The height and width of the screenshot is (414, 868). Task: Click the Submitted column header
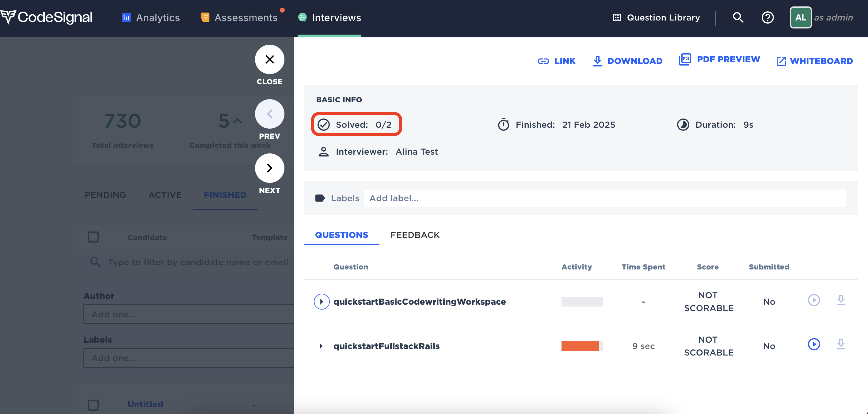coord(769,267)
